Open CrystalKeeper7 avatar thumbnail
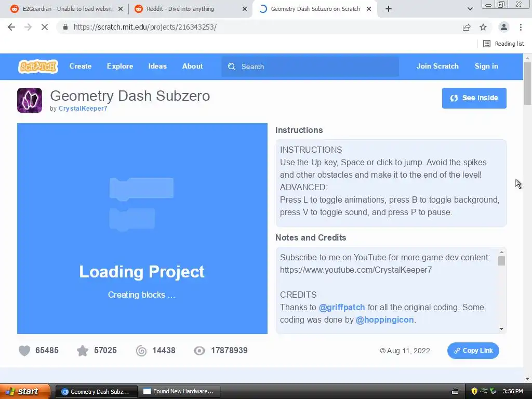Image resolution: width=532 pixels, height=399 pixels. (30, 100)
